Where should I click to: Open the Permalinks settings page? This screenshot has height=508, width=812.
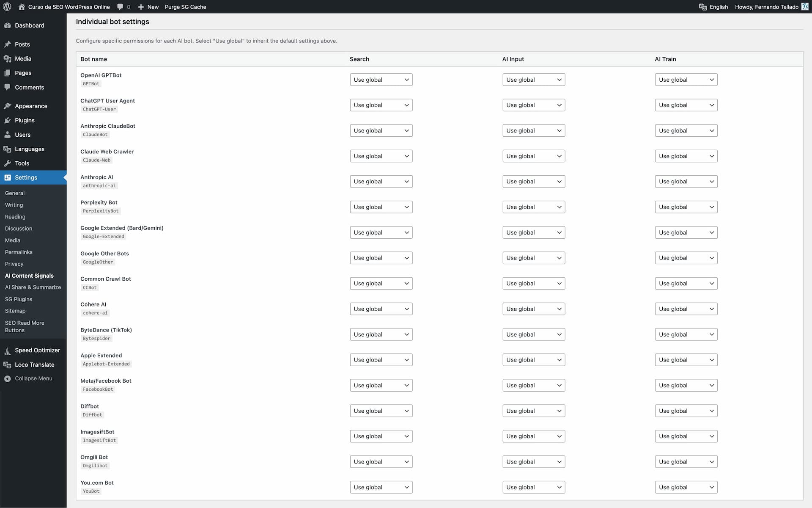pyautogui.click(x=18, y=252)
